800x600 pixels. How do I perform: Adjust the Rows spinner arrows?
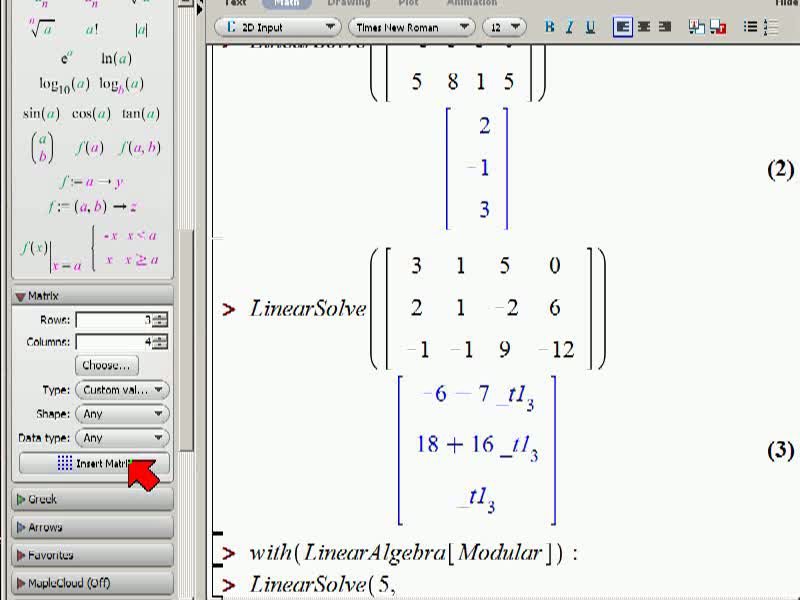tap(160, 320)
